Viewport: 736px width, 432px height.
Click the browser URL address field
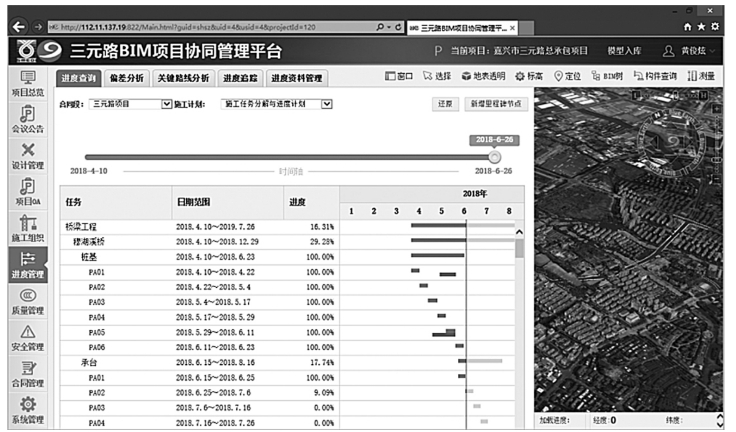[x=211, y=27]
